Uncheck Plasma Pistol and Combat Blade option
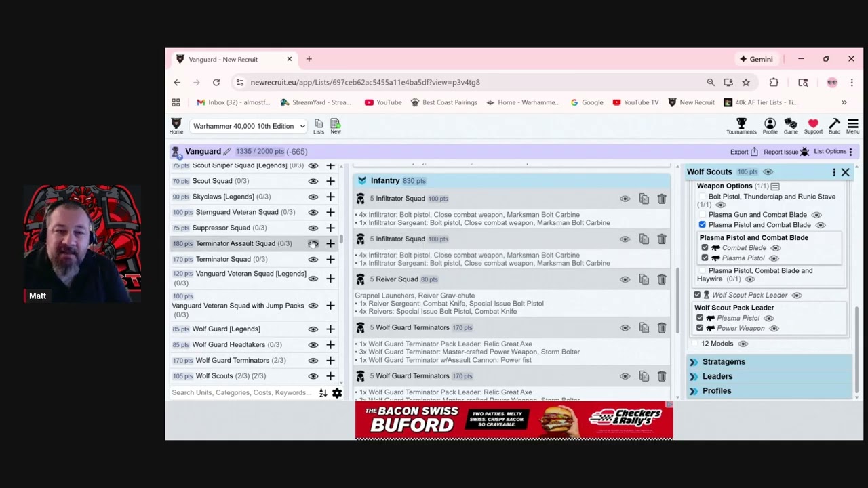Viewport: 868px width, 488px height. click(x=703, y=224)
